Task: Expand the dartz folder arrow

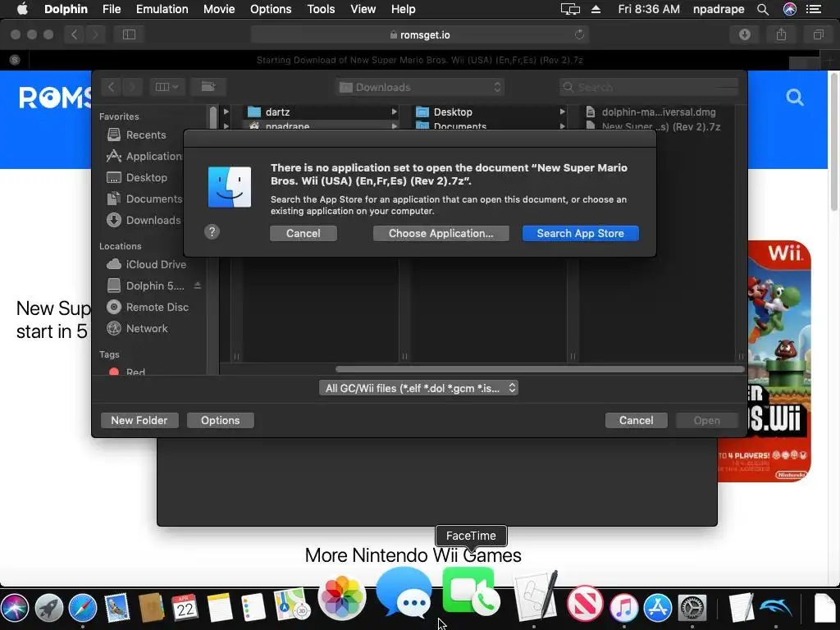Action: (395, 112)
